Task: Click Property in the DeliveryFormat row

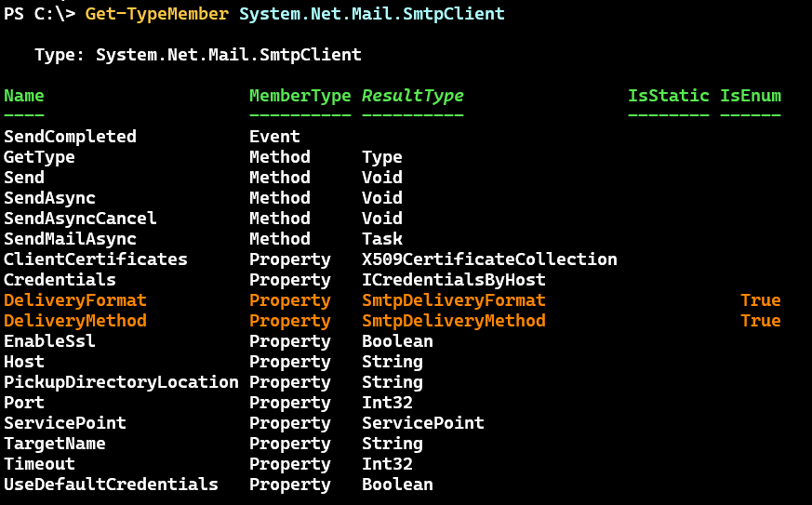Action: tap(290, 300)
